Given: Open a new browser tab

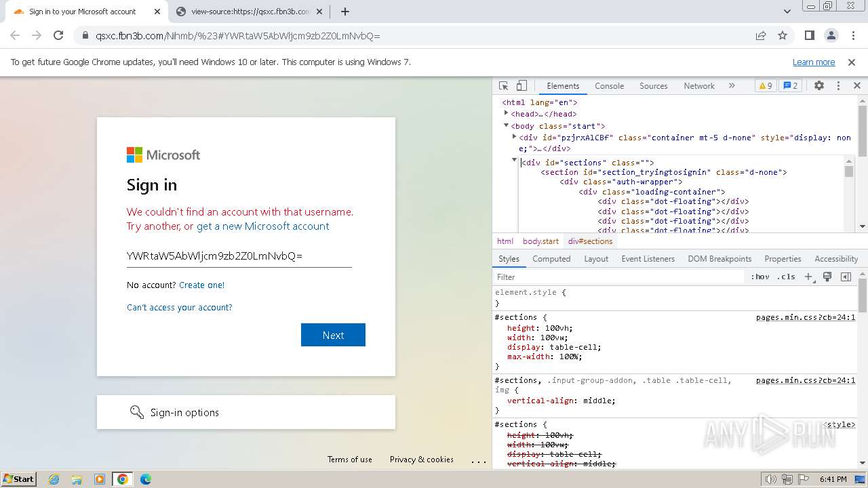Looking at the screenshot, I should (x=345, y=12).
